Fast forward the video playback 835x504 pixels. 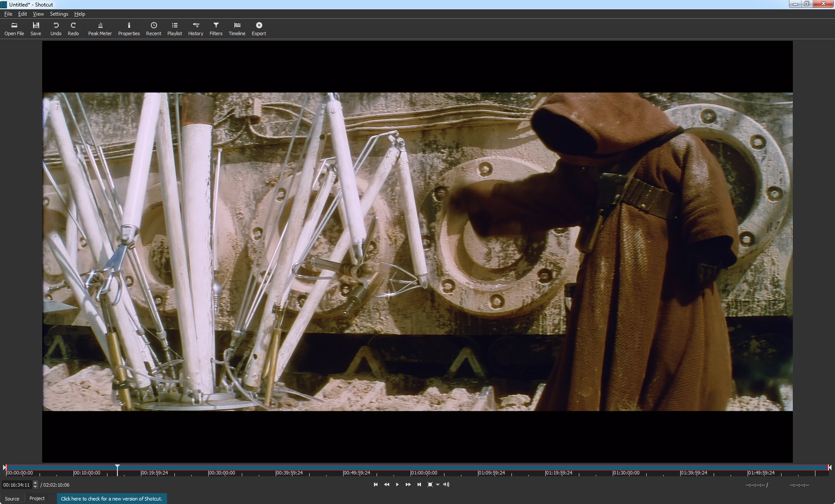(x=408, y=484)
